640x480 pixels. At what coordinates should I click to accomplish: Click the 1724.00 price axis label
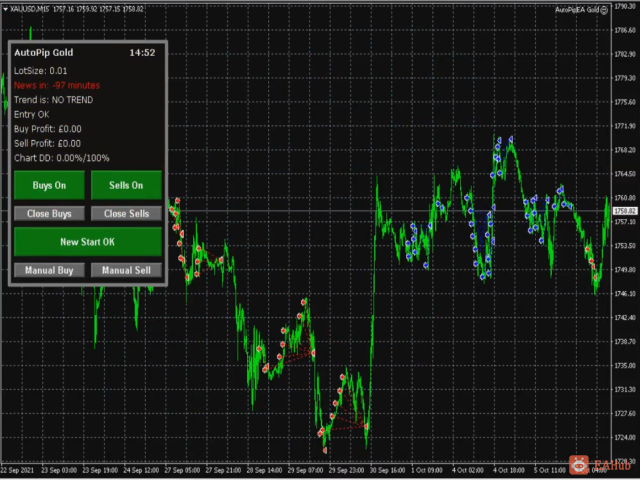click(x=625, y=437)
